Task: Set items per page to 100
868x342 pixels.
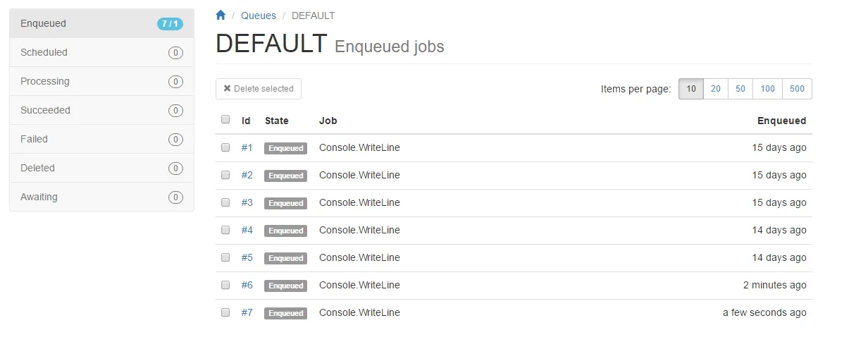Action: [x=768, y=89]
